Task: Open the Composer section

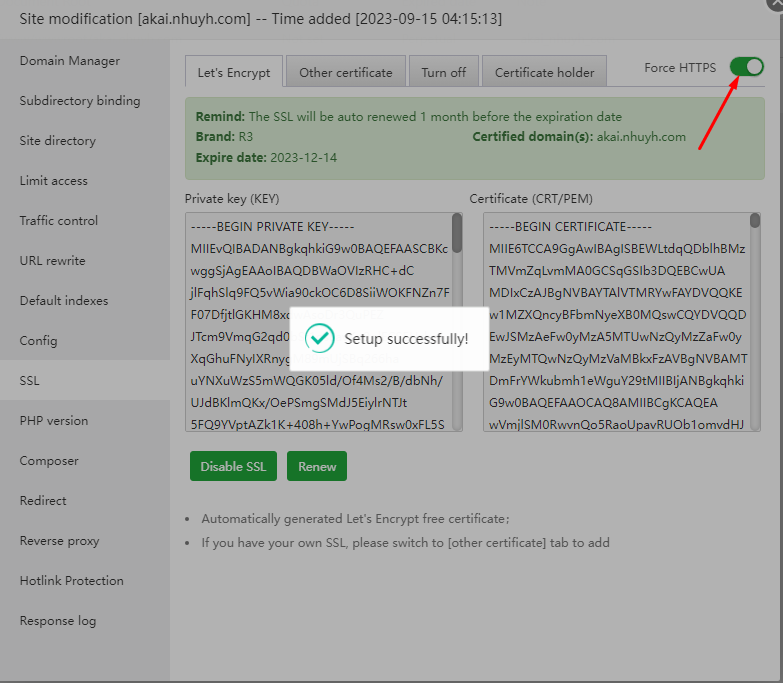Action: tap(85, 460)
